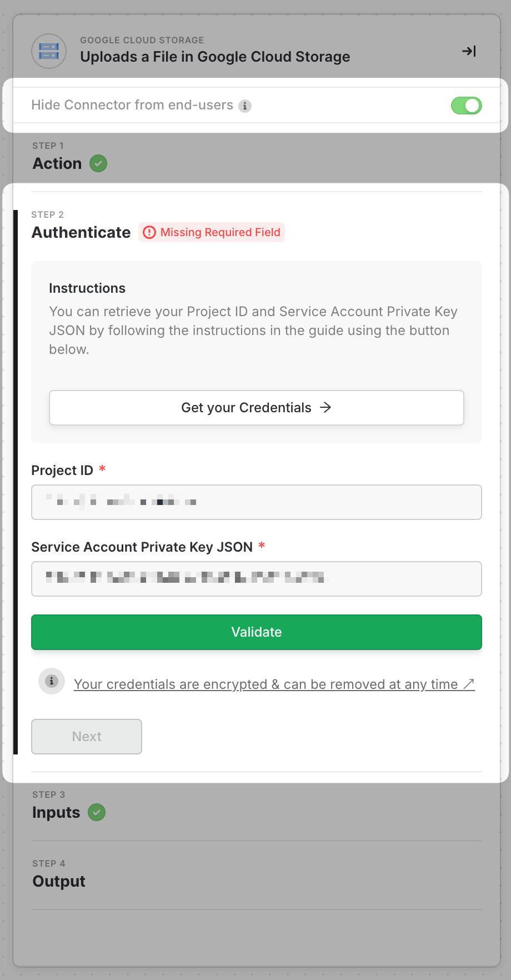Image resolution: width=511 pixels, height=980 pixels.
Task: Click green checkmark next to Inputs step
Action: 97,813
